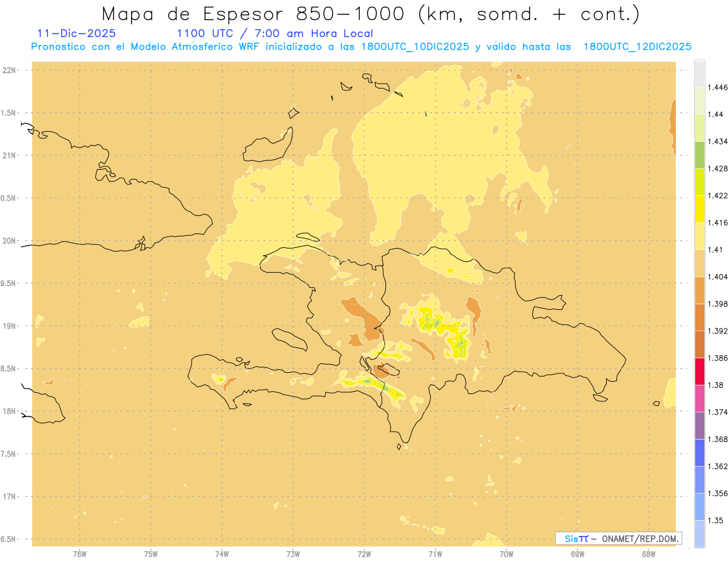Click the bright yellow segment between 1.416 and 1.422
Image resolution: width=728 pixels, height=562 pixels.
point(699,209)
